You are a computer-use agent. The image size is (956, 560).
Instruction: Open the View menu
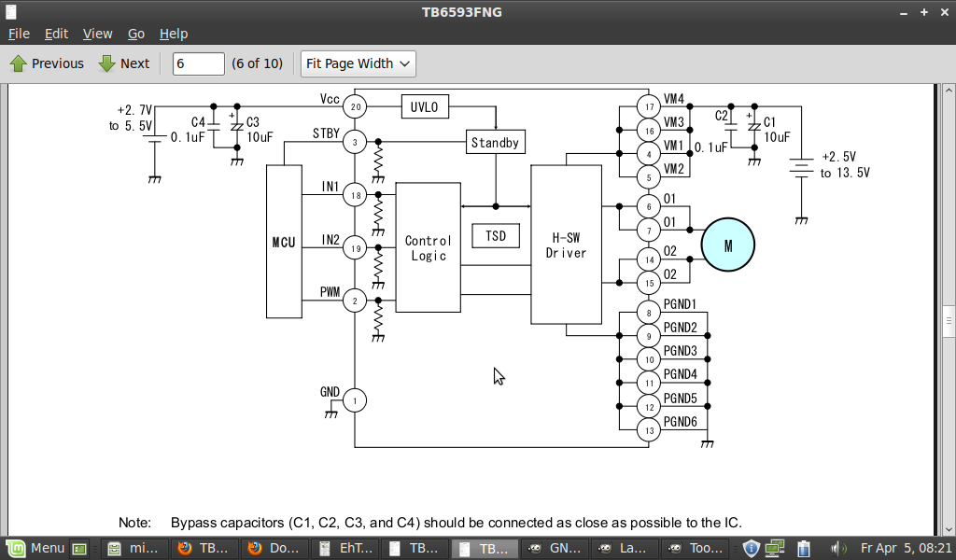(x=97, y=34)
